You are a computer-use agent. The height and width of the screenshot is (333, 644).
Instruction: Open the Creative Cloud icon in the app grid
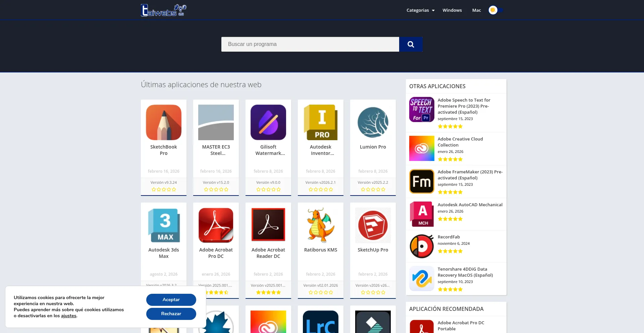tap(268, 322)
